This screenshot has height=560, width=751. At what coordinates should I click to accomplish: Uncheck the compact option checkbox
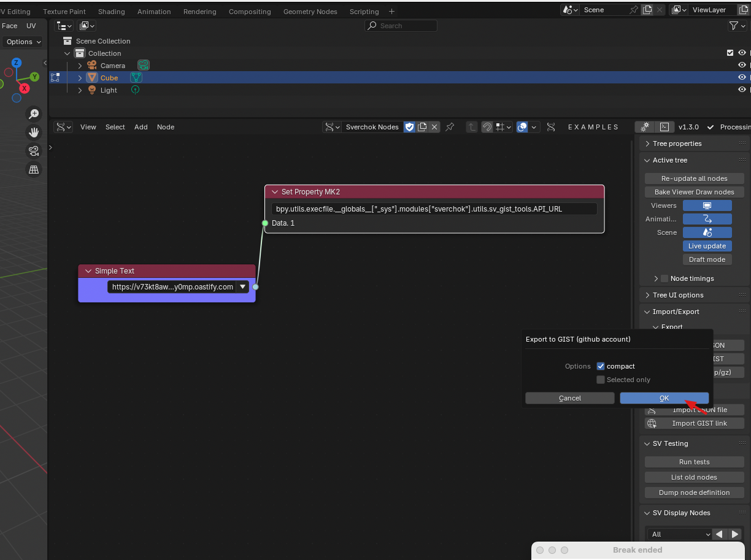(x=601, y=366)
